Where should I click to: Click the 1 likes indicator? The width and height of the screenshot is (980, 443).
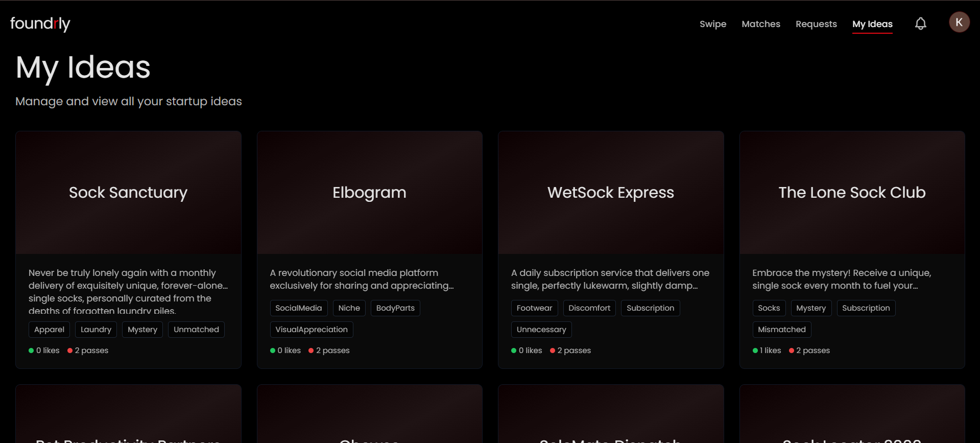[767, 351]
